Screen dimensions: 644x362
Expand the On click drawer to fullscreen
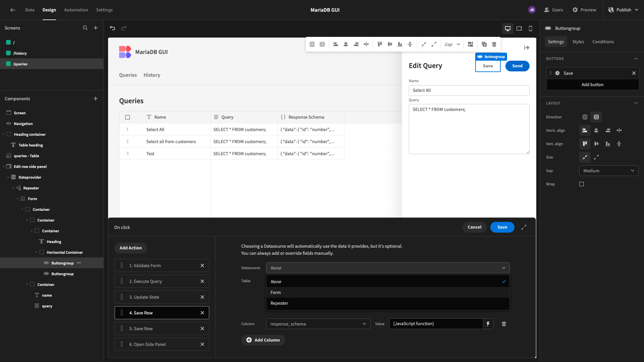tap(524, 227)
